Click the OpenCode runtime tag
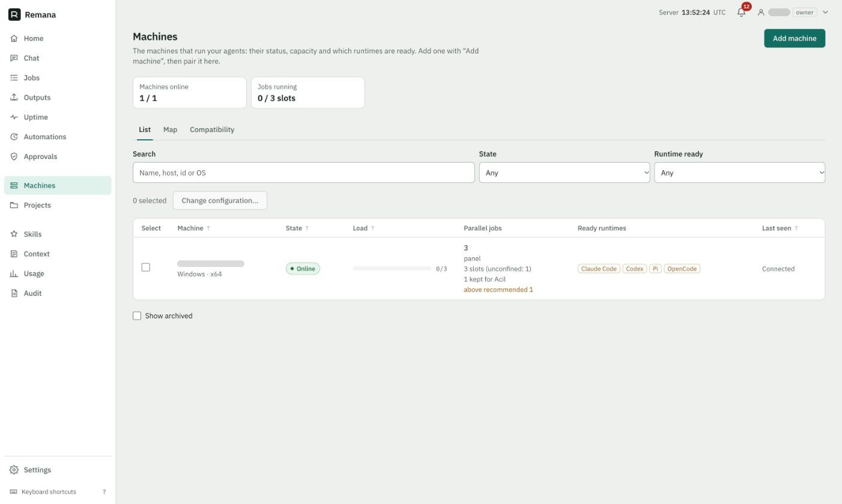Viewport: 842px width, 504px height. pyautogui.click(x=682, y=269)
